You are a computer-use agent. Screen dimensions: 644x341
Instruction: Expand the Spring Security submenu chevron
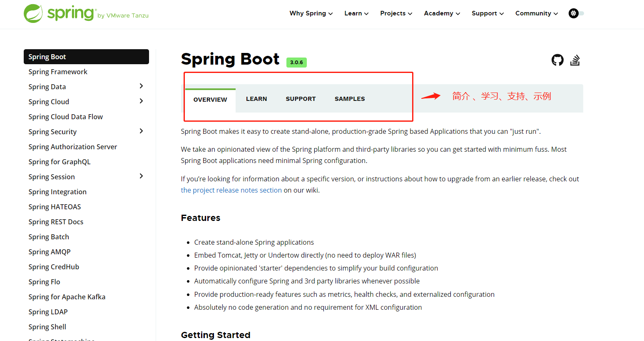[141, 131]
